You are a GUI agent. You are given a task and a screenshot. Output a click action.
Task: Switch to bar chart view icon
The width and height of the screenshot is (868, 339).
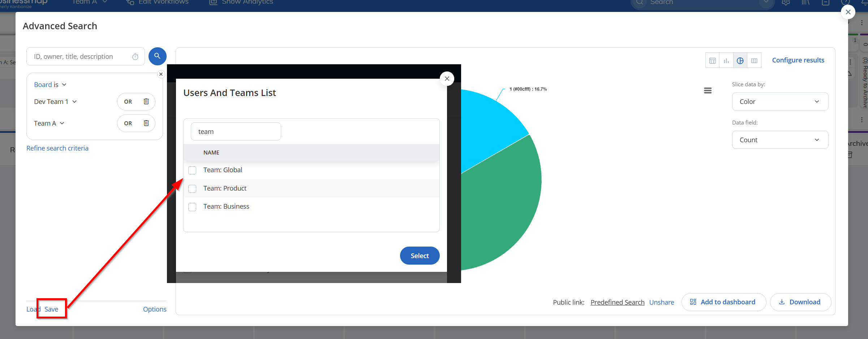[x=726, y=61]
